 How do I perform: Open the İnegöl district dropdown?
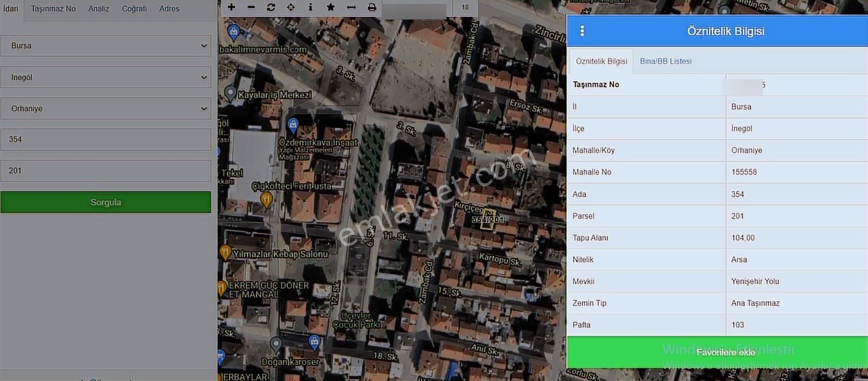106,78
